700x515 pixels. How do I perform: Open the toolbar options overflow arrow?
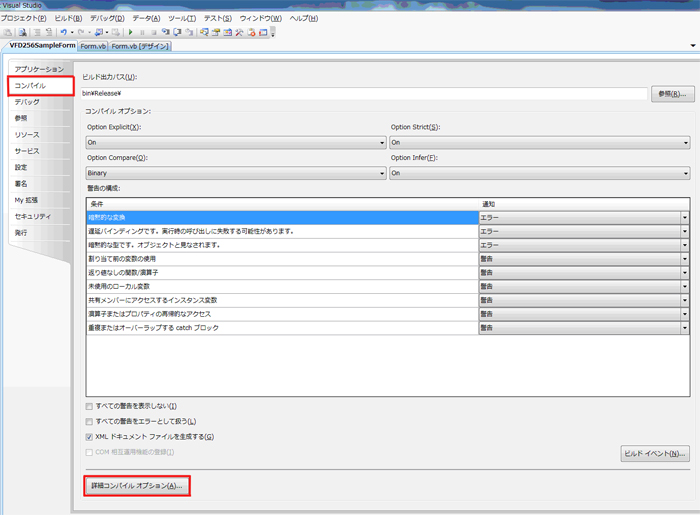tap(273, 33)
